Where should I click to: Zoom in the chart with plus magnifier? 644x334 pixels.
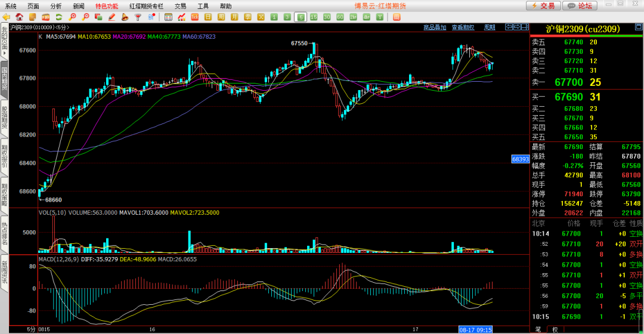pos(72,17)
